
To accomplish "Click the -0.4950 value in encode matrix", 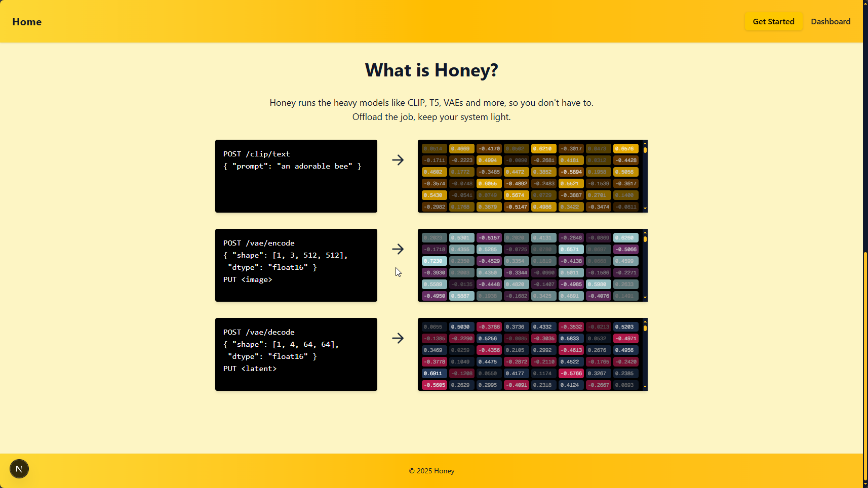I will (x=435, y=296).
